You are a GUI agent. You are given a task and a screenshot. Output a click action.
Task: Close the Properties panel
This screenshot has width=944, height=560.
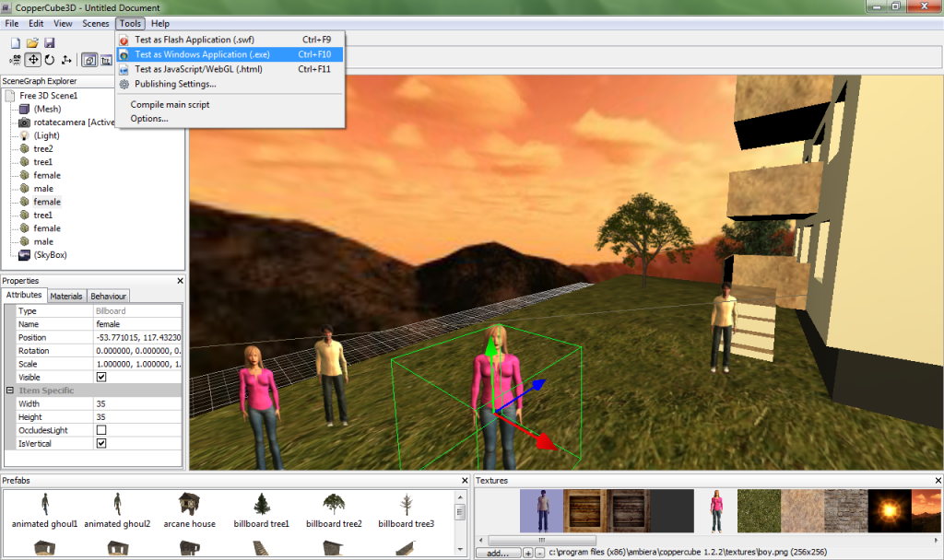tap(180, 281)
